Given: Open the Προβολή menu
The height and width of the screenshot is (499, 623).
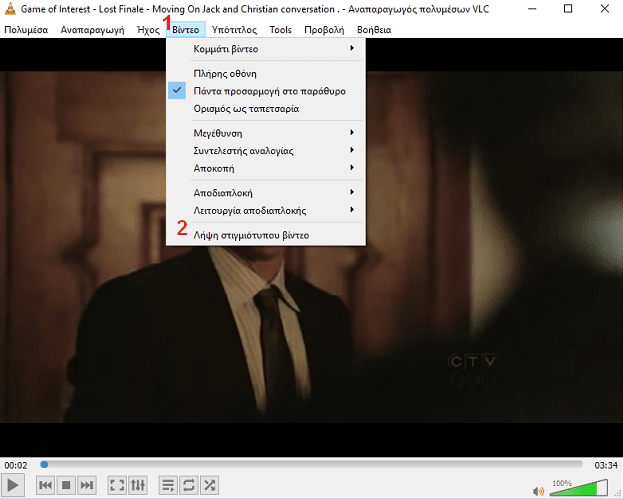Looking at the screenshot, I should coord(324,30).
